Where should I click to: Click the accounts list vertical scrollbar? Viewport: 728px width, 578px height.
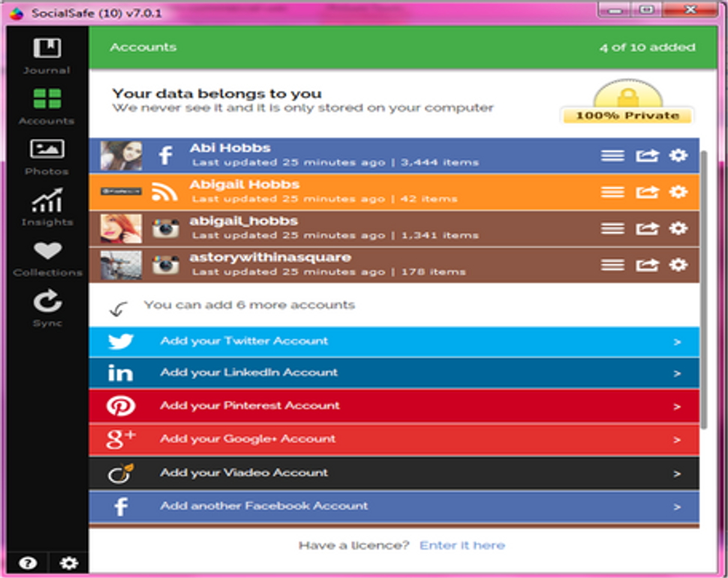coord(704,291)
